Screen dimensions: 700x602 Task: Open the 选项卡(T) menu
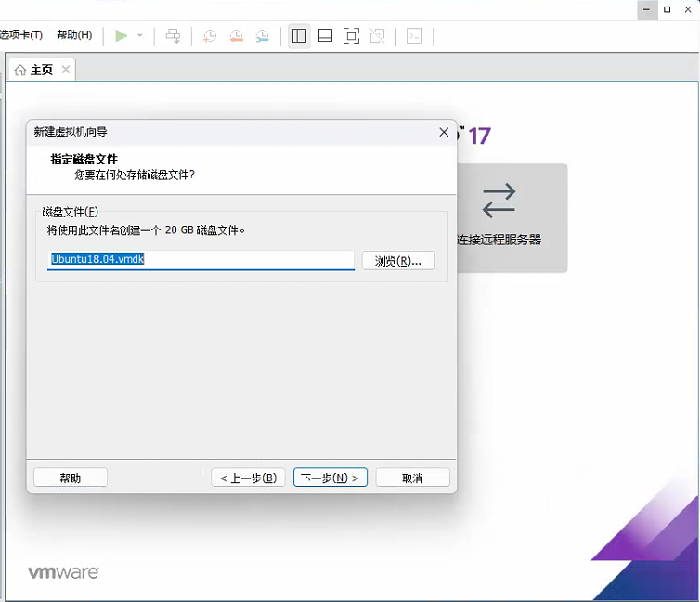point(20,34)
